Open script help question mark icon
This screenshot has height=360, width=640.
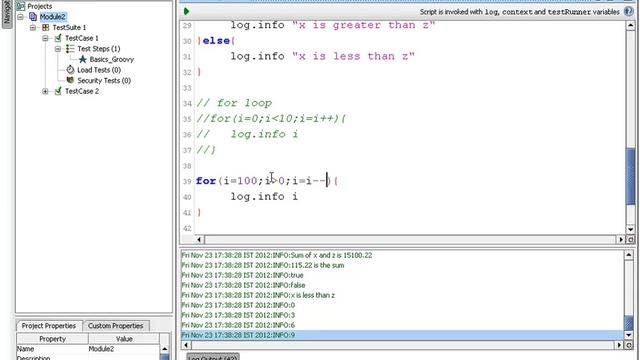pyautogui.click(x=629, y=11)
